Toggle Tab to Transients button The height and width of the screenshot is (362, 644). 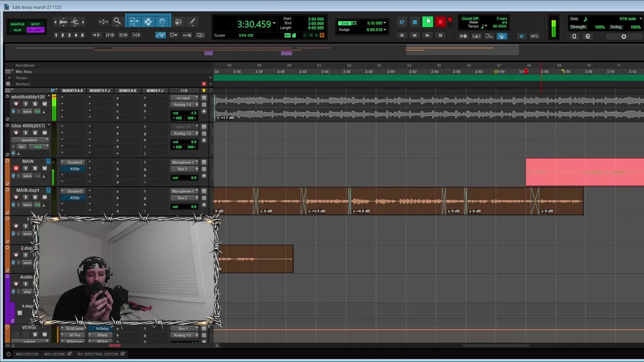97,35
